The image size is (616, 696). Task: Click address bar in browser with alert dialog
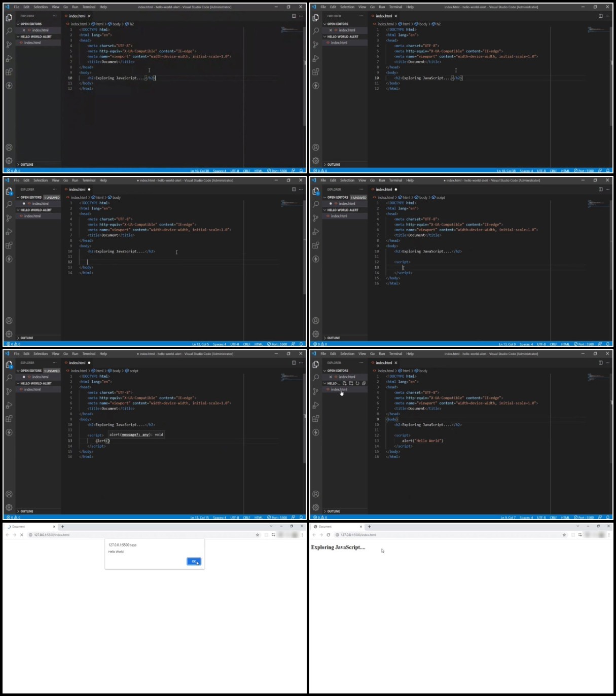142,535
